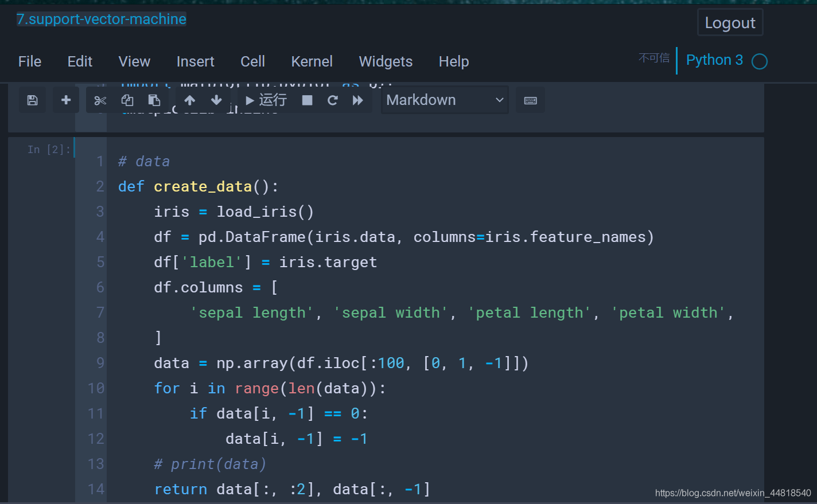Rename notebook title 7.support-vector-machine
The width and height of the screenshot is (817, 504).
point(102,19)
